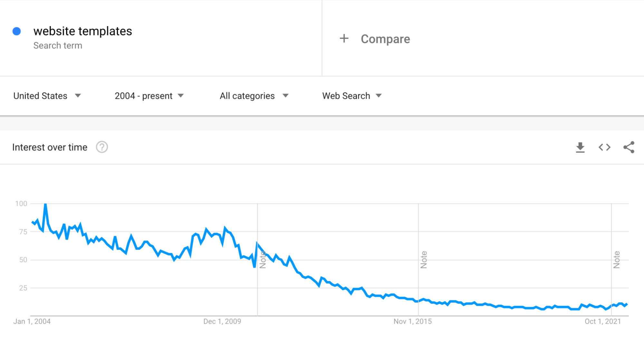Open the embed code icon
644x337 pixels.
[604, 147]
